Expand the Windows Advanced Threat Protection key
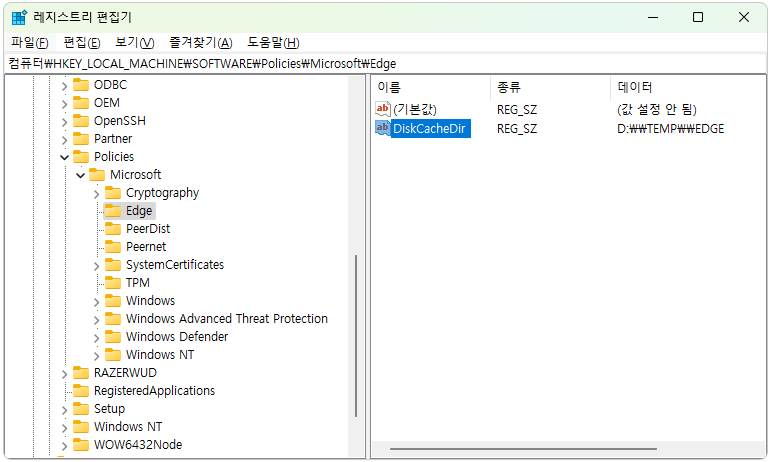The height and width of the screenshot is (462, 770). (x=97, y=320)
